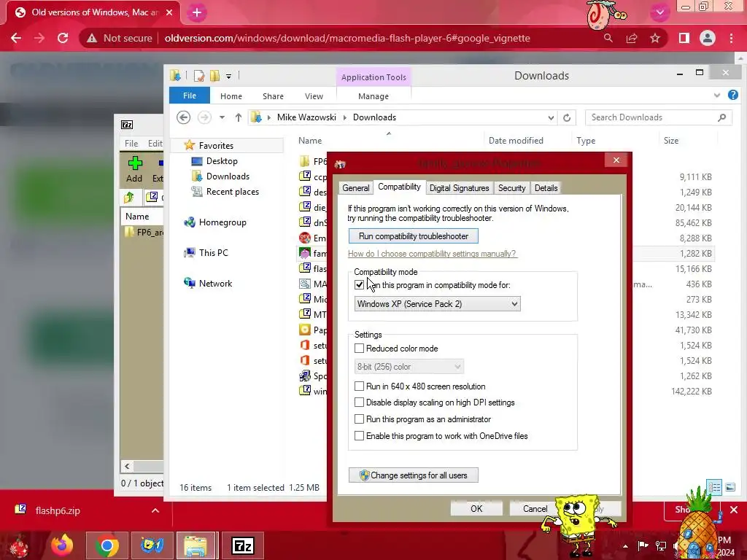This screenshot has width=747, height=560.
Task: Switch to large icons view in Explorer
Action: point(729,487)
